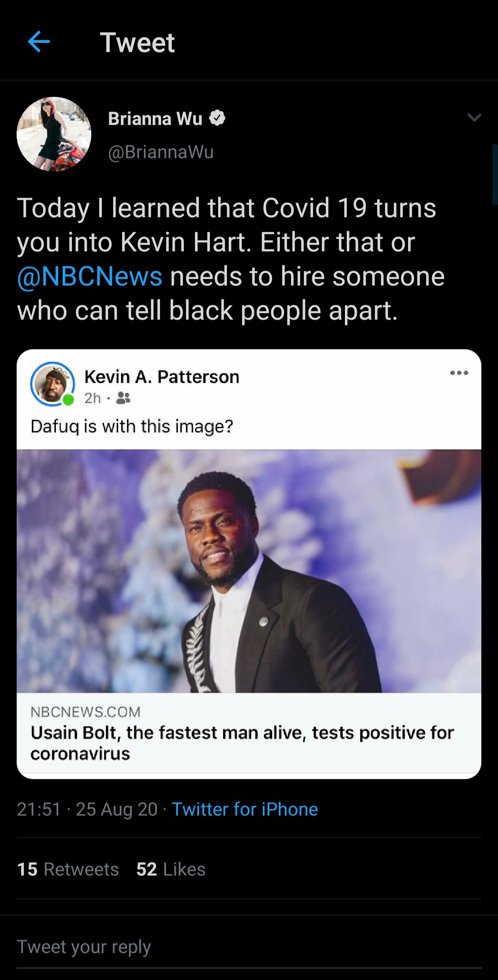This screenshot has width=498, height=980.
Task: Open the Usain Bolt coronavirus headline
Action: (242, 743)
